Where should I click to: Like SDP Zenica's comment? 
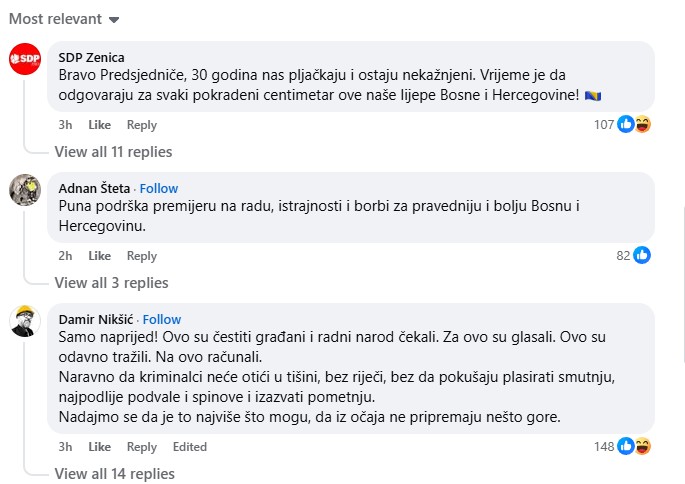click(99, 125)
